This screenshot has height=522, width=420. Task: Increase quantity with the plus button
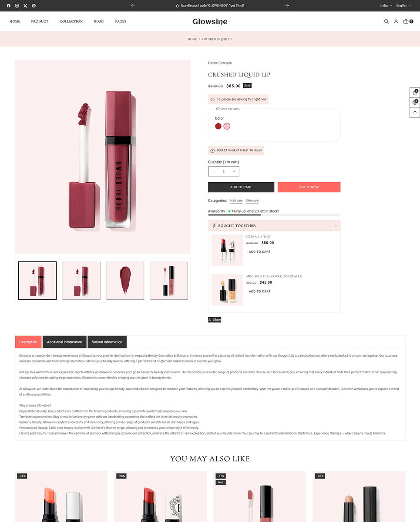tap(234, 171)
